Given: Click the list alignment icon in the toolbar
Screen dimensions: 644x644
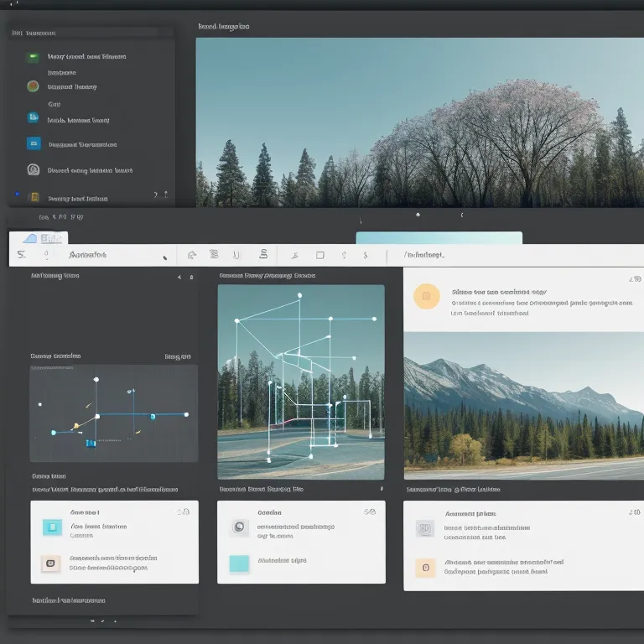Looking at the screenshot, I should pos(214,255).
